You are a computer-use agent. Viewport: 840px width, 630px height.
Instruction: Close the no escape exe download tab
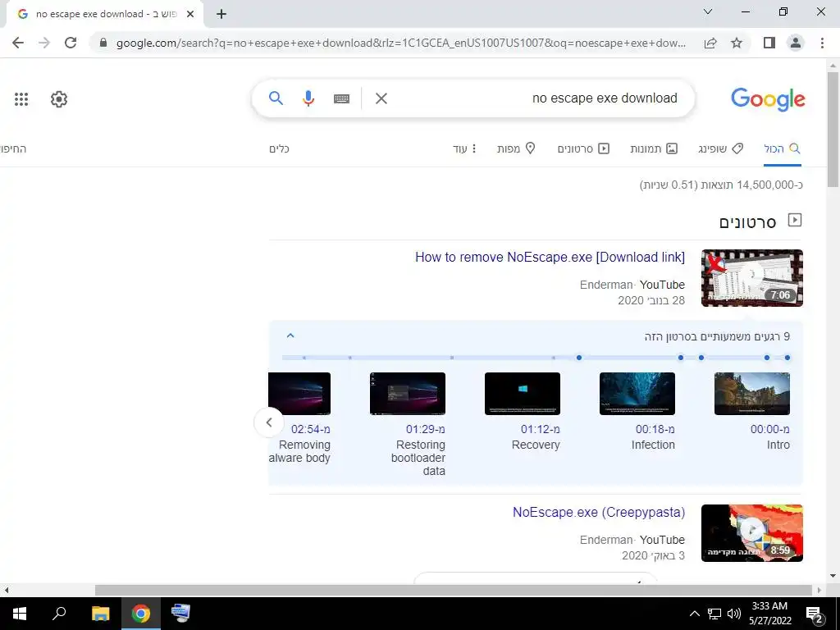[190, 14]
